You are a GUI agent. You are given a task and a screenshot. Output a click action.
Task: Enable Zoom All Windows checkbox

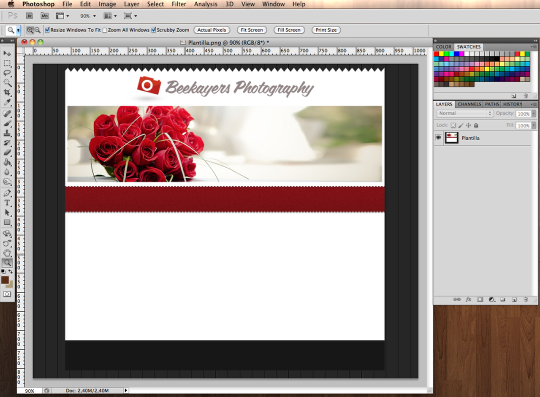[105, 30]
